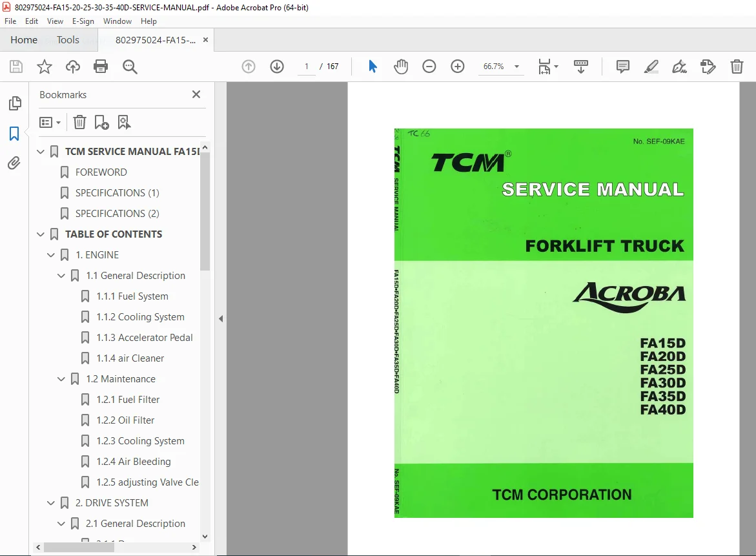Collapse TABLE OF CONTENTS bookmark
Screen dimensions: 756x556
click(x=41, y=234)
